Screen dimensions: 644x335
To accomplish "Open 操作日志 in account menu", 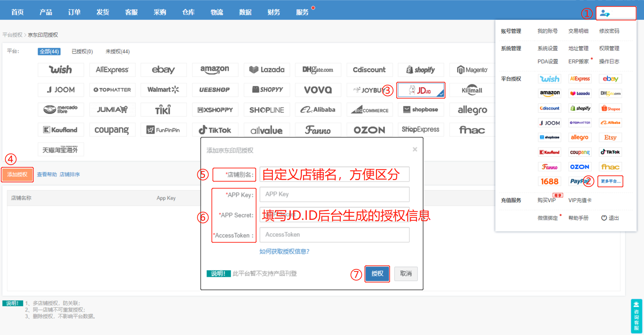I will coord(609,61).
